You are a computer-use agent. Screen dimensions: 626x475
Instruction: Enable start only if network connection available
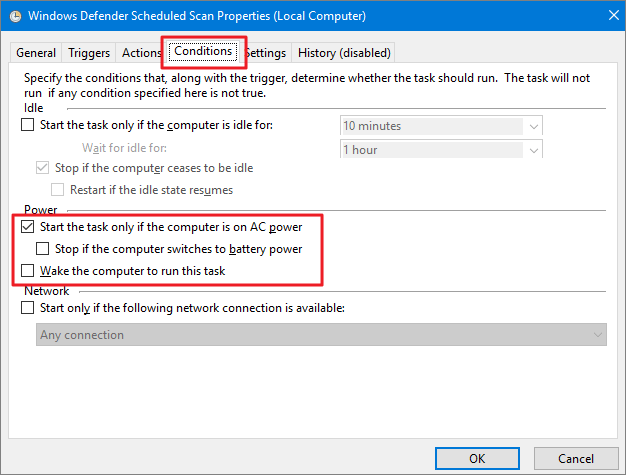[27, 308]
